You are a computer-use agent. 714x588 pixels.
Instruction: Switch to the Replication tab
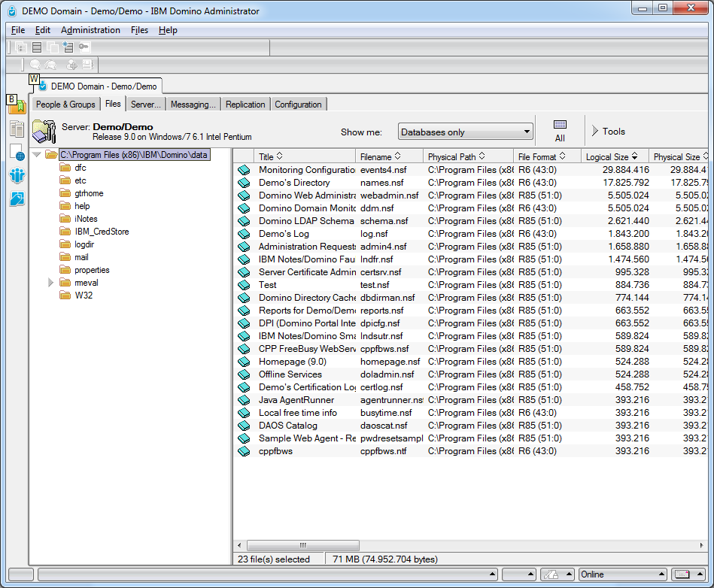[245, 105]
